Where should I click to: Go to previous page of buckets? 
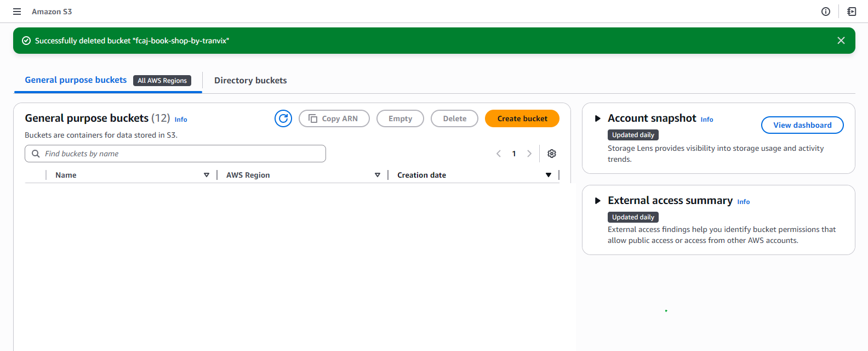(499, 154)
